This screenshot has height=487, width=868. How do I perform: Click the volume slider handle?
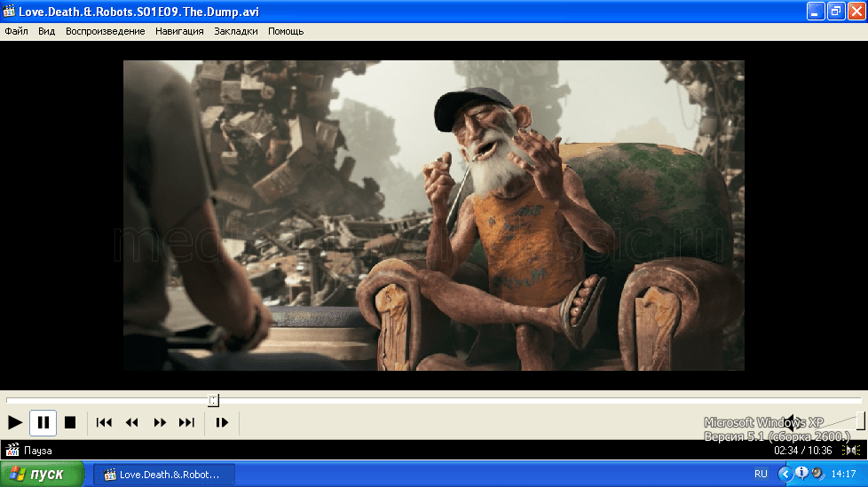(860, 420)
